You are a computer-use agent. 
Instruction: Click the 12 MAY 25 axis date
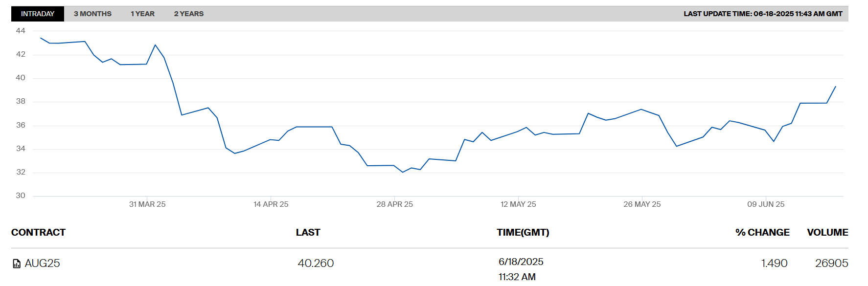518,204
